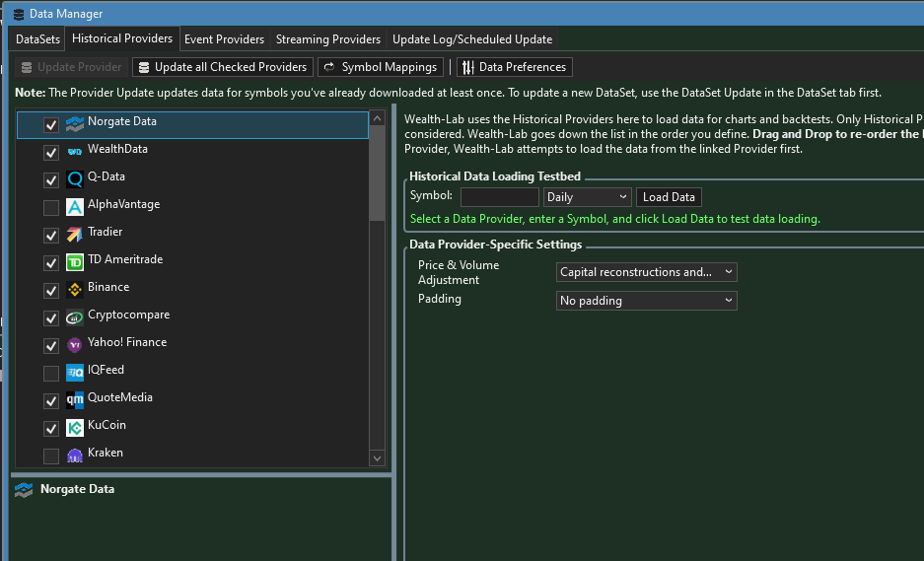924x561 pixels.
Task: Click the Symbol input field
Action: click(500, 197)
